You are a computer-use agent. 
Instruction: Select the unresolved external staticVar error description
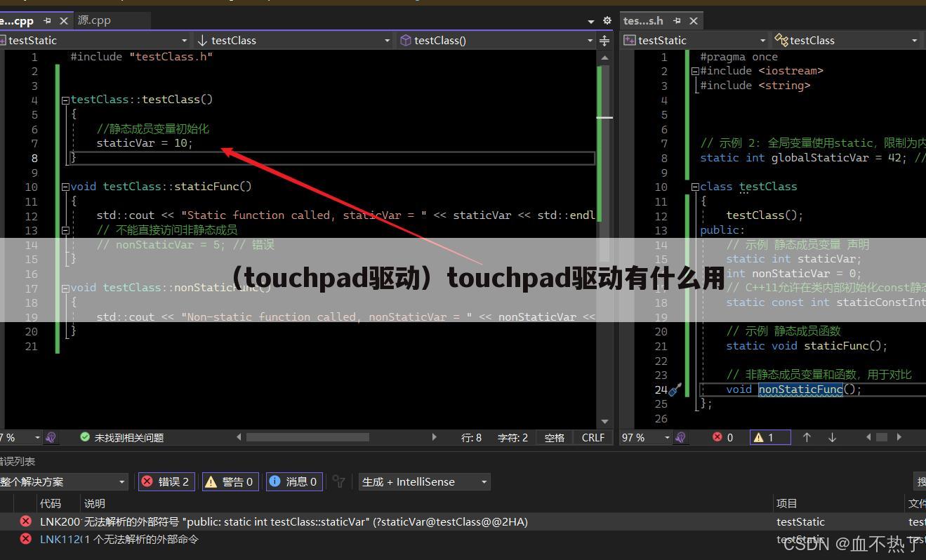click(306, 522)
